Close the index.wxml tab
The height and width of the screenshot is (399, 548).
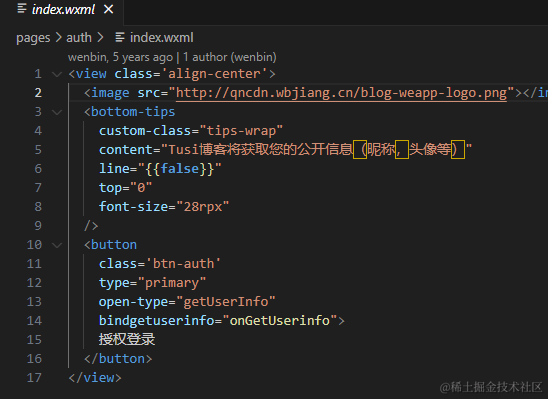[x=109, y=9]
